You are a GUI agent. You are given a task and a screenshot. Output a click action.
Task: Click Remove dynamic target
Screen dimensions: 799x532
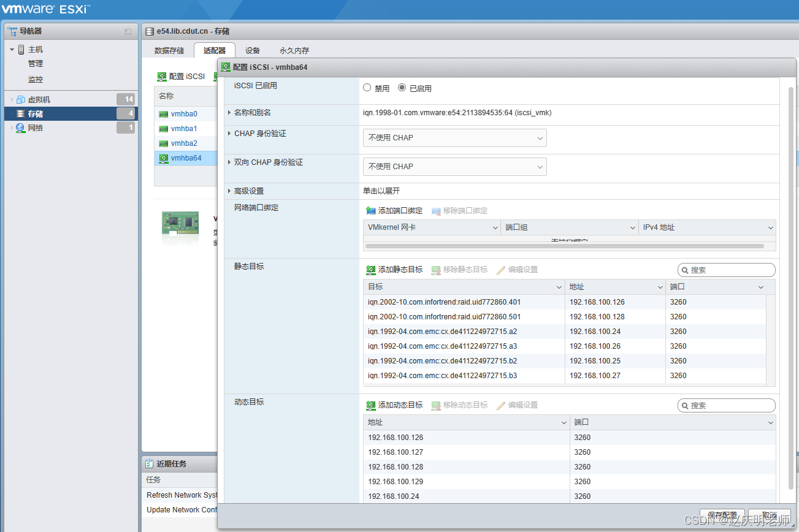pos(459,405)
